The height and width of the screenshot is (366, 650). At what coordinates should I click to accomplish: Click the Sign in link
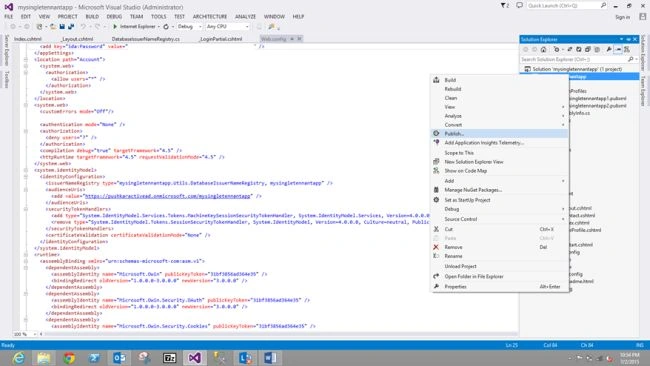tap(622, 17)
